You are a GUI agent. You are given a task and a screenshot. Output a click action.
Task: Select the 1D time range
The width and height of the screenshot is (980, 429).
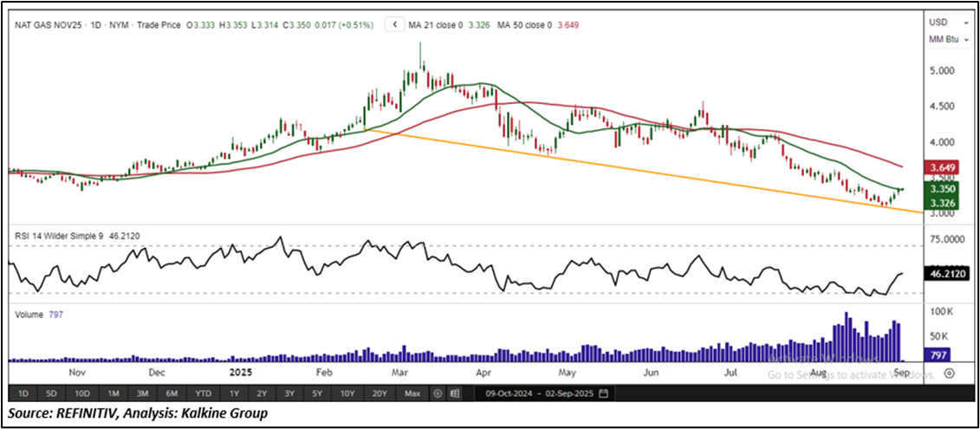[x=23, y=394]
